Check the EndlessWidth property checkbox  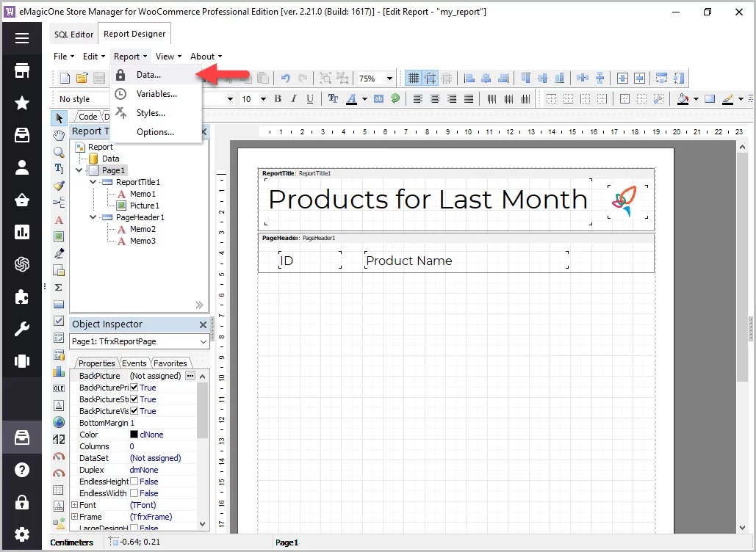click(134, 493)
